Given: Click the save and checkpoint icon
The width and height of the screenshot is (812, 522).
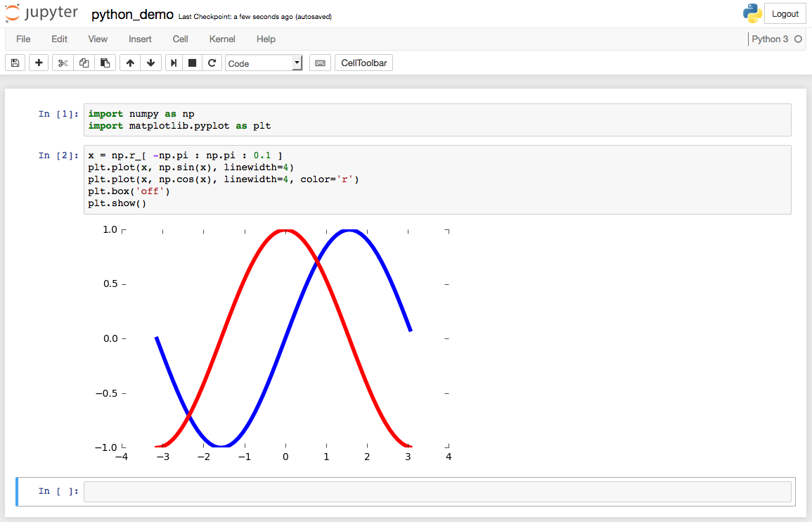Looking at the screenshot, I should 15,63.
